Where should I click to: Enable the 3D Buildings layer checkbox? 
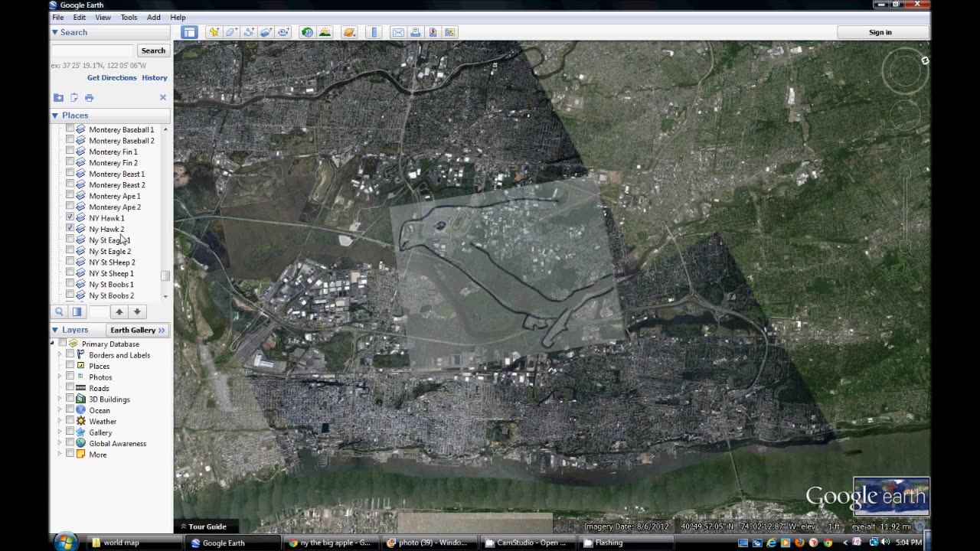click(x=70, y=399)
